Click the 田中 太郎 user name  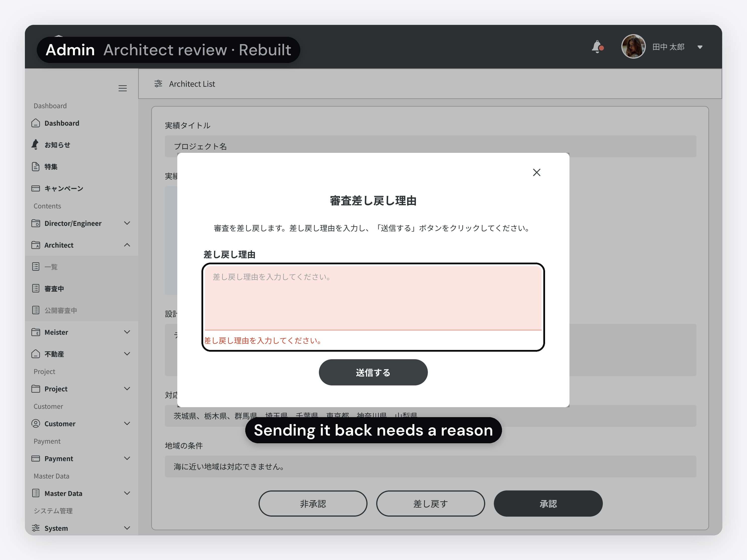[x=668, y=47]
